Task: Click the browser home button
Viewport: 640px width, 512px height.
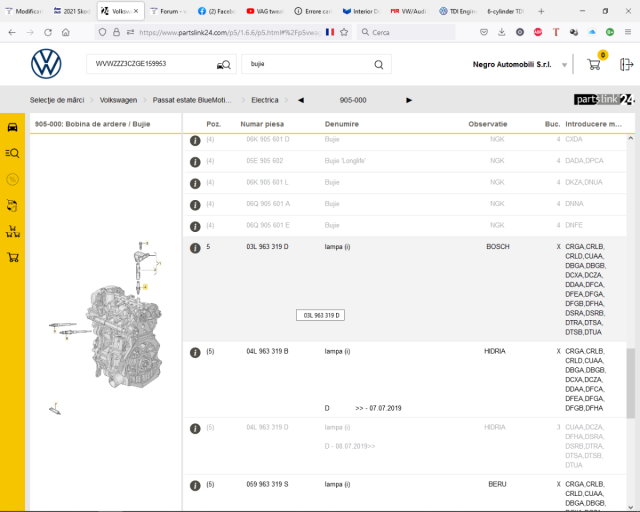Action: click(66, 32)
